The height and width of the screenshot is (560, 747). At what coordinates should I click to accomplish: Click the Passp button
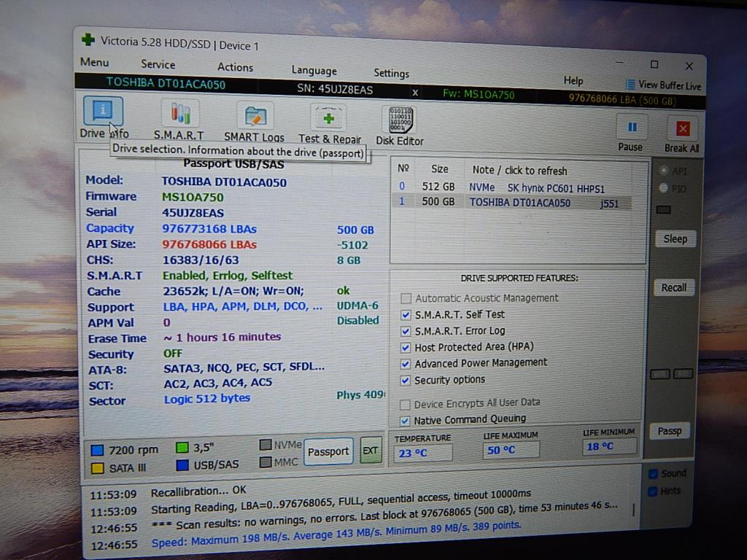point(670,431)
